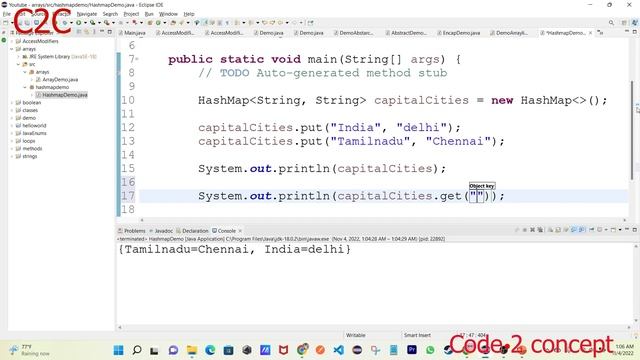Click the Writable status bar entry

[356, 335]
